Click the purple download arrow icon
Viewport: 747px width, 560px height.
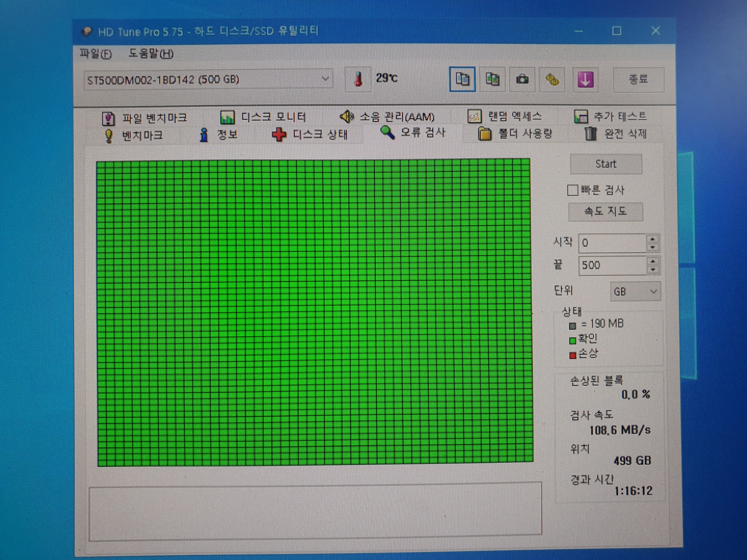click(585, 80)
